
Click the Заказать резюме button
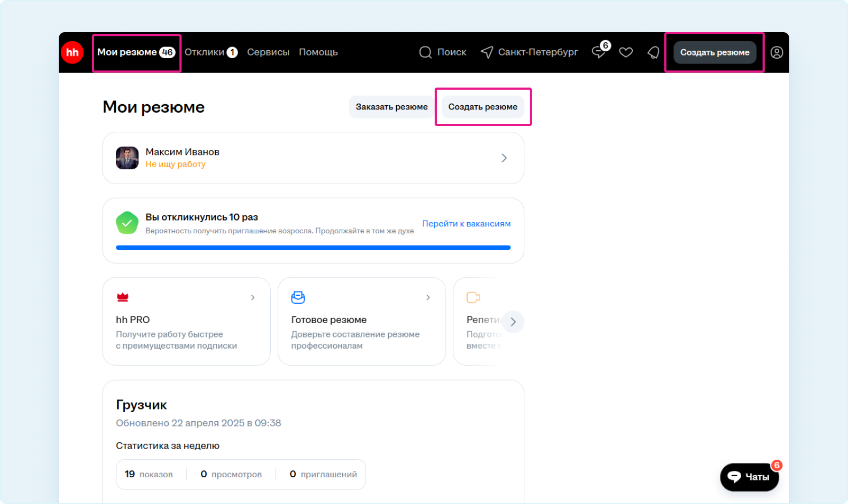pyautogui.click(x=391, y=107)
